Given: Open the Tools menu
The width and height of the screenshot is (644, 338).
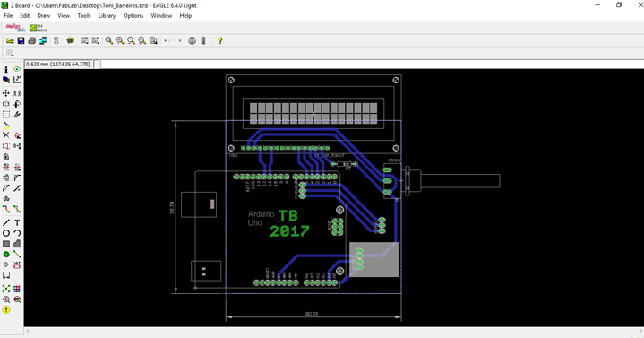Looking at the screenshot, I should pos(84,15).
